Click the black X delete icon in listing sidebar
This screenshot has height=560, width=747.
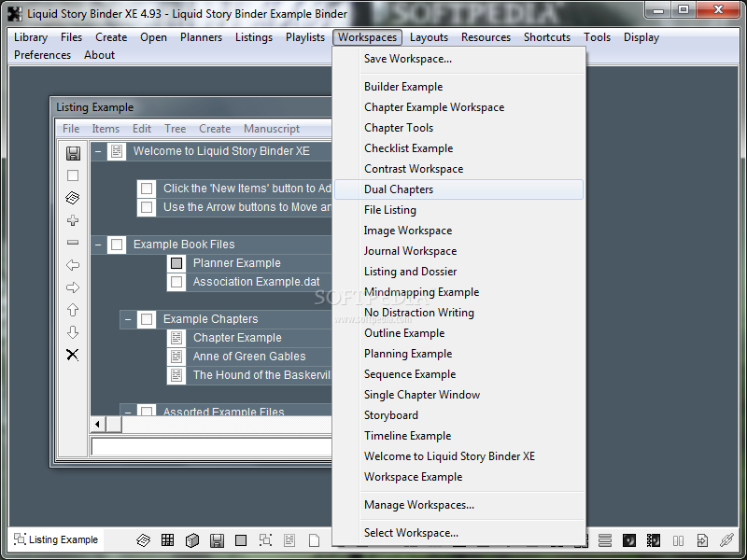pos(73,355)
